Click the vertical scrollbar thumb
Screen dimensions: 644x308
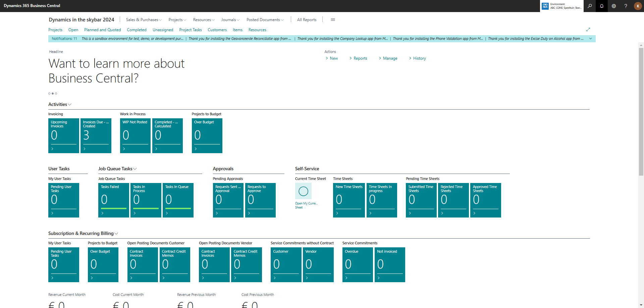pyautogui.click(x=641, y=111)
